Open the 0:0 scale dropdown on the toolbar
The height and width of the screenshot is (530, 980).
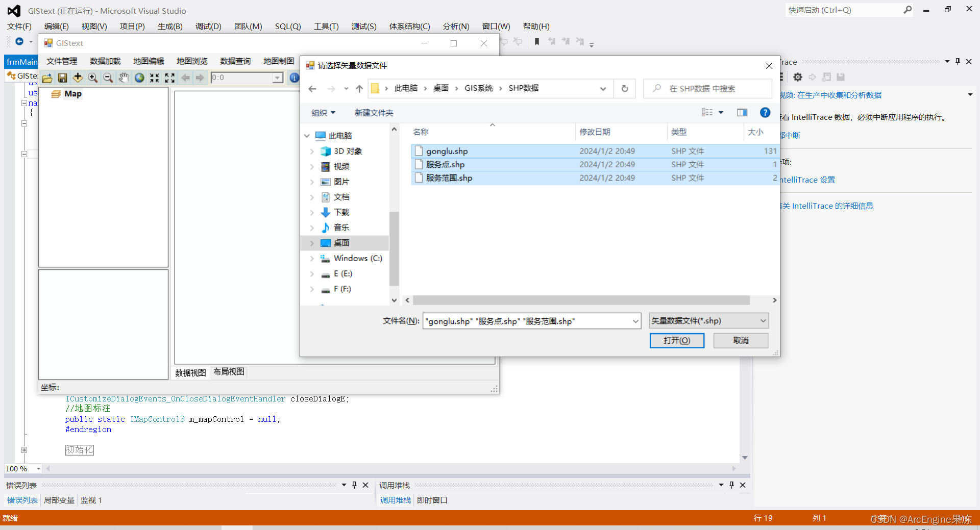tap(276, 78)
